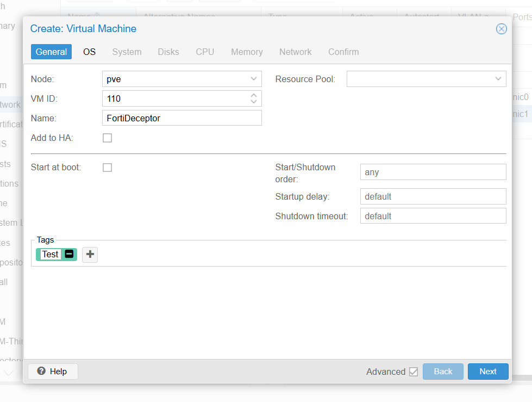Viewport: 532px width, 402px height.
Task: Click the Next button
Action: pos(487,372)
